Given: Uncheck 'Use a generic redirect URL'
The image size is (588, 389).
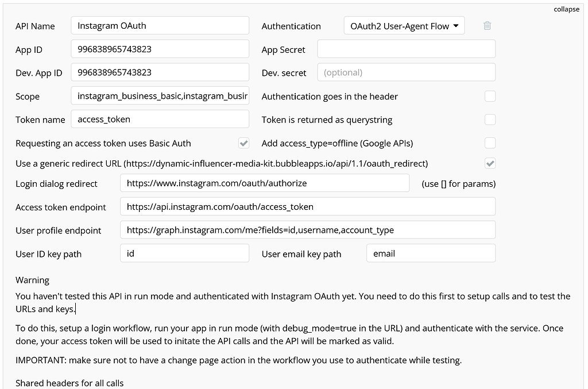Looking at the screenshot, I should (490, 163).
